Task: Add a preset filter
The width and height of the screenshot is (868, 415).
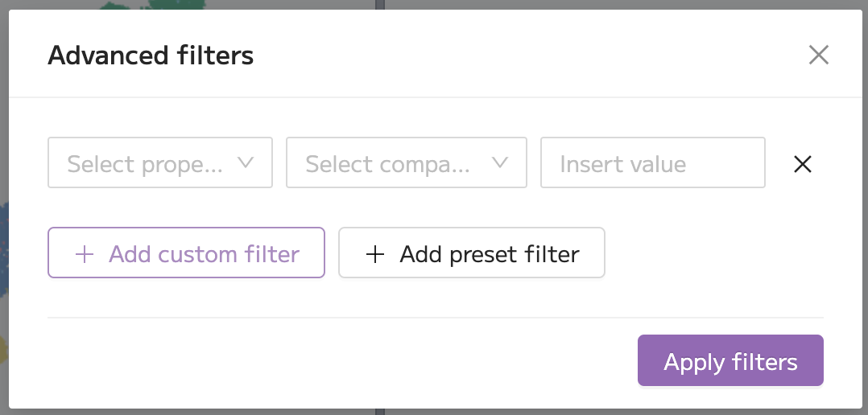Action: (x=472, y=253)
